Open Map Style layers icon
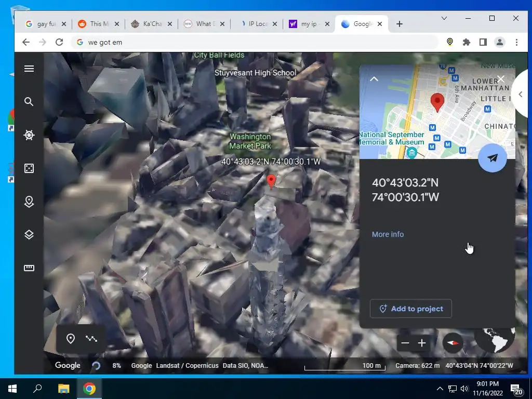 tap(29, 235)
